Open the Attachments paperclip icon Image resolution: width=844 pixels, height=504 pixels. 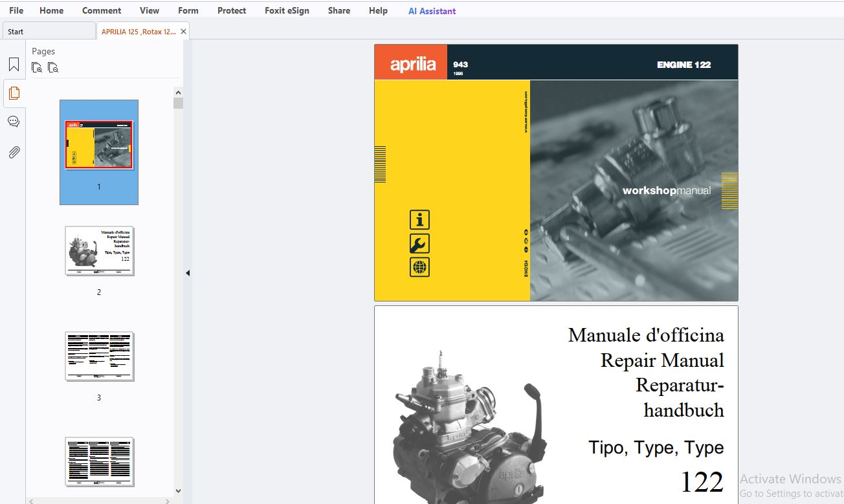click(14, 152)
